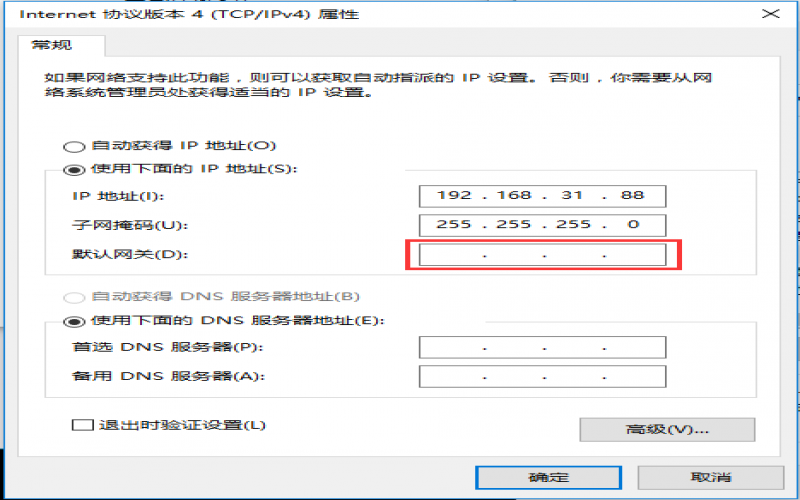Click the 192 octet in IP address
This screenshot has width=800, height=500.
click(x=454, y=195)
